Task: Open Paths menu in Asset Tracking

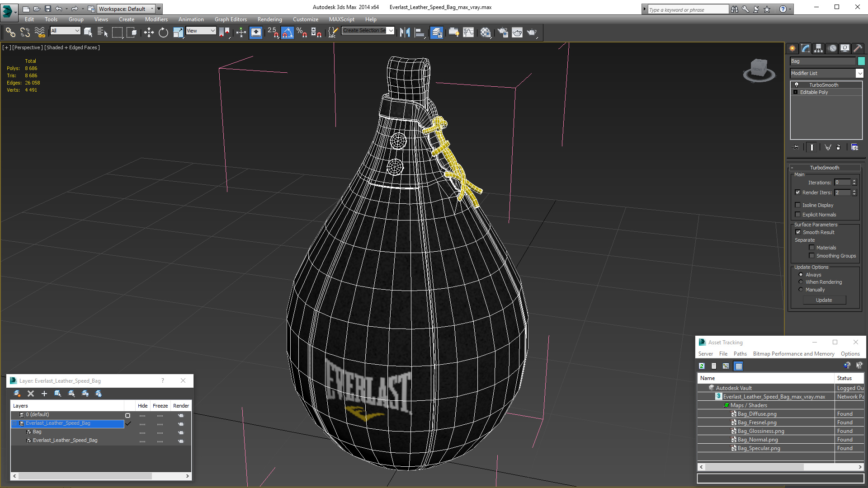Action: (x=740, y=354)
